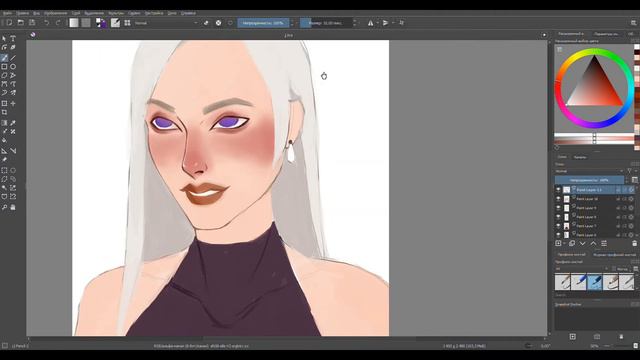Hide Paint Layer 9 visibility eye
The height and width of the screenshot is (360, 640).
pos(558,208)
